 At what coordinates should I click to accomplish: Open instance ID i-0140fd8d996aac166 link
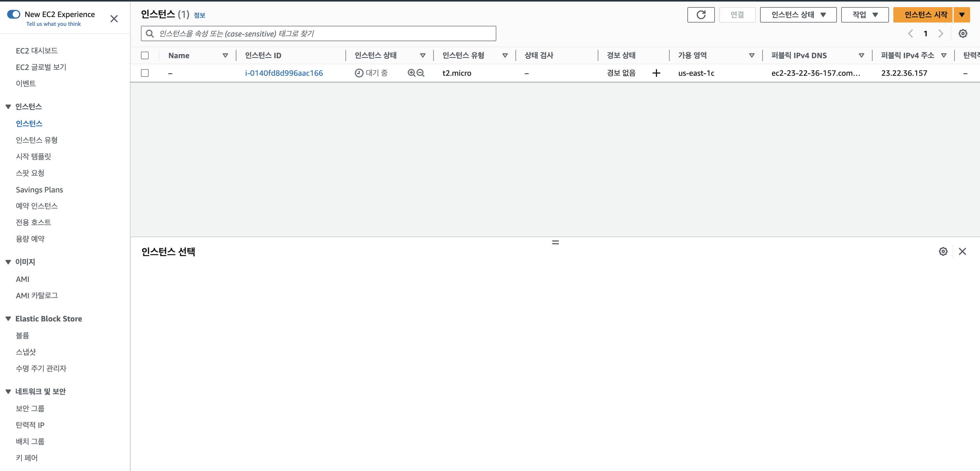[284, 73]
